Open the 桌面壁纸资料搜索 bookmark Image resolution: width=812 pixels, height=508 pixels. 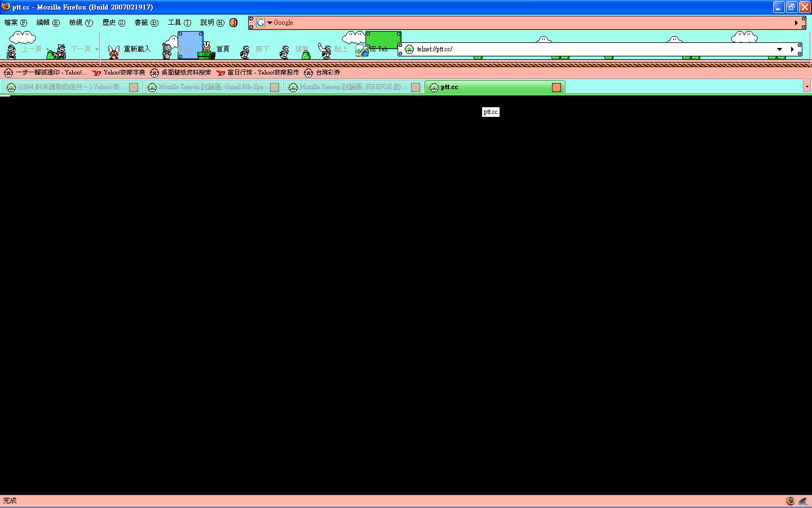(x=180, y=72)
